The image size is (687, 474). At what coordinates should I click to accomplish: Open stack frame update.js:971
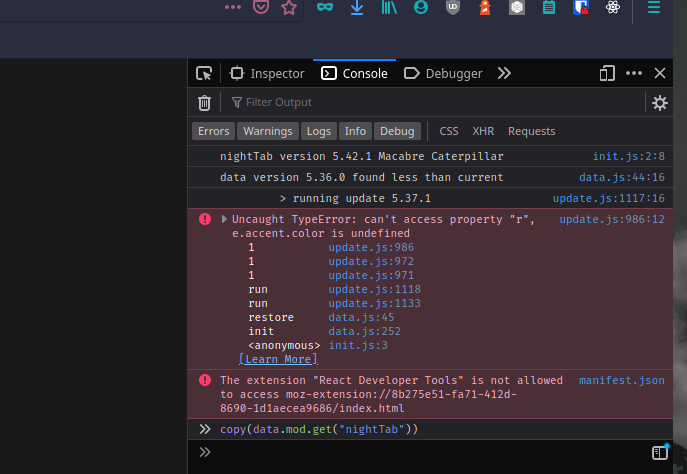(x=371, y=275)
